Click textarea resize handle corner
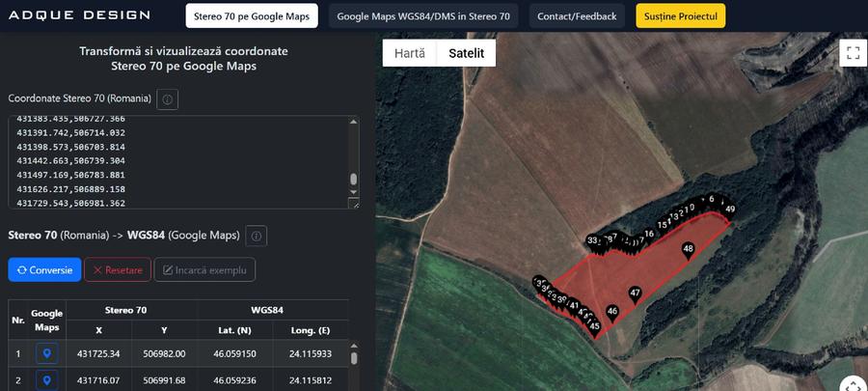The width and height of the screenshot is (868, 391). pyautogui.click(x=354, y=204)
